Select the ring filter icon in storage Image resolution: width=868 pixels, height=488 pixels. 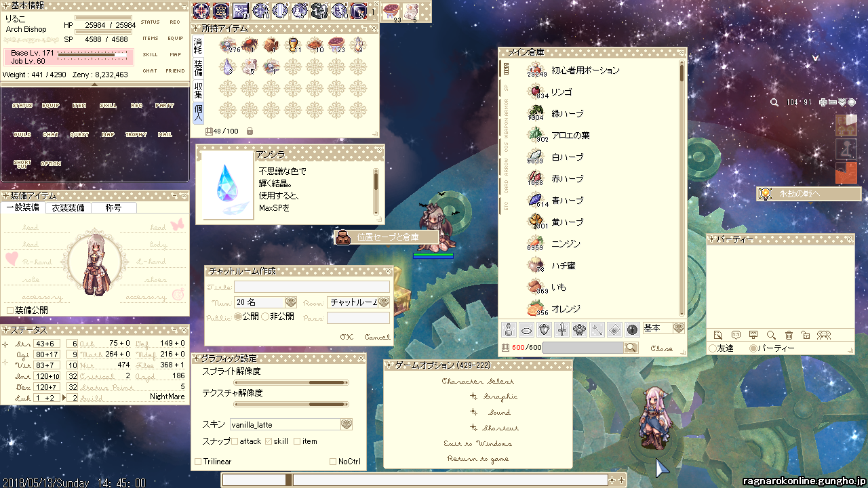pyautogui.click(x=526, y=330)
